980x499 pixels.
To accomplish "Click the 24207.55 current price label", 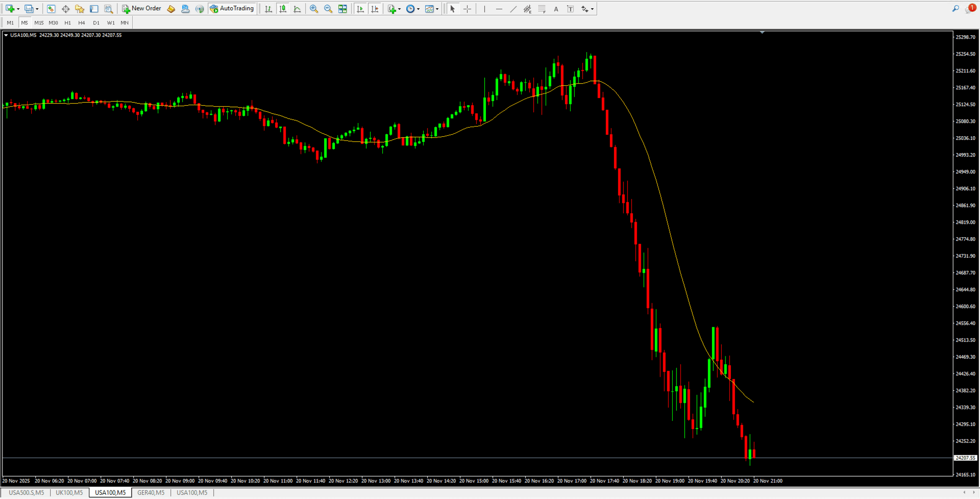I will point(965,458).
